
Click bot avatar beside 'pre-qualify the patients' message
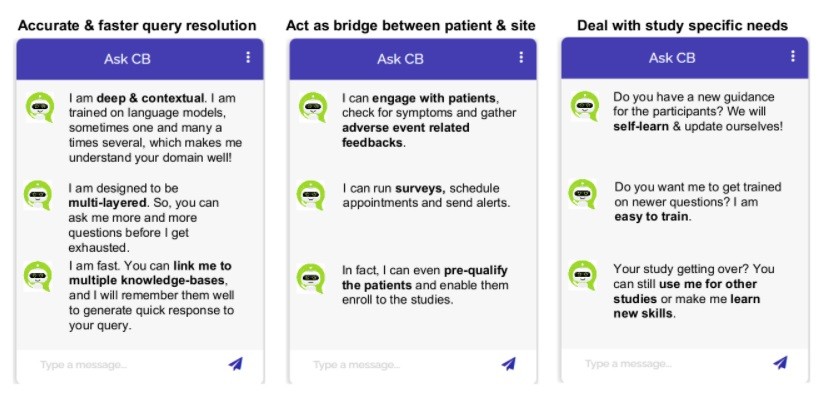coord(311,278)
